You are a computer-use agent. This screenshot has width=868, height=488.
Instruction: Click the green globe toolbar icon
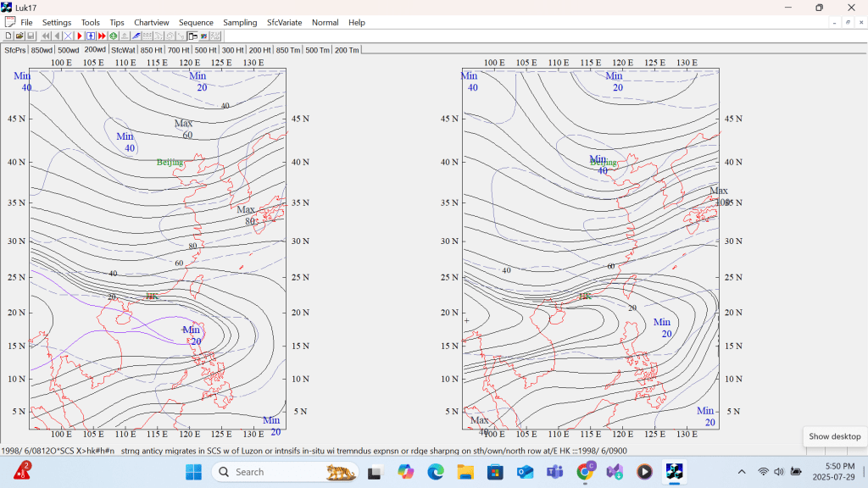click(113, 36)
